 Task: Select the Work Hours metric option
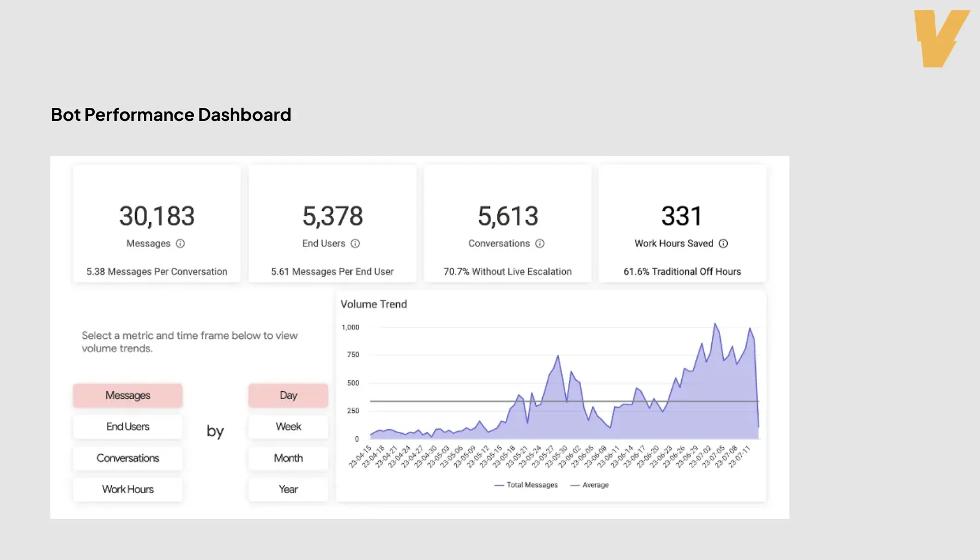[x=128, y=489]
